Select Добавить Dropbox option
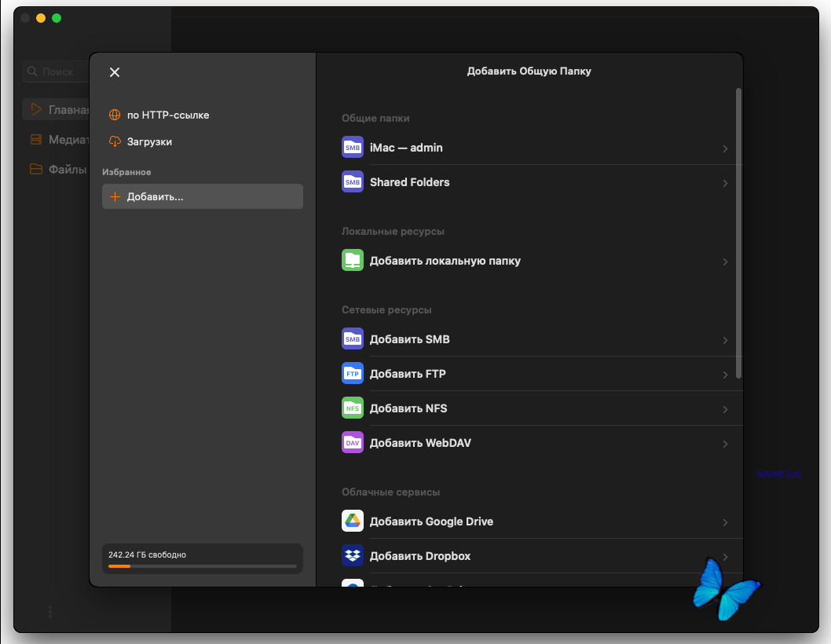 coord(535,555)
